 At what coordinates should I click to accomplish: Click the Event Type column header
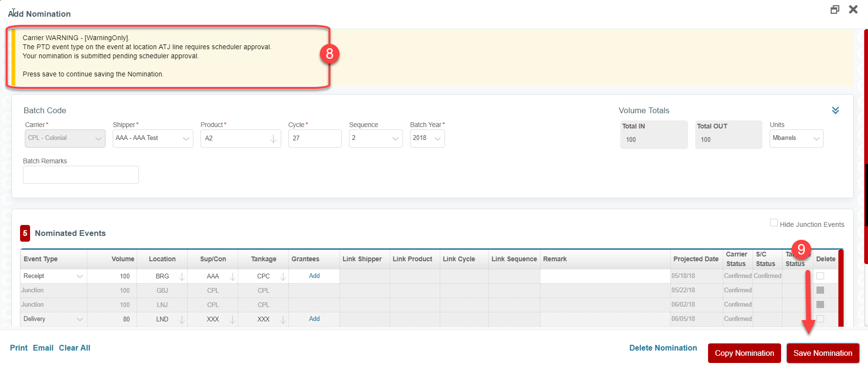pos(41,259)
